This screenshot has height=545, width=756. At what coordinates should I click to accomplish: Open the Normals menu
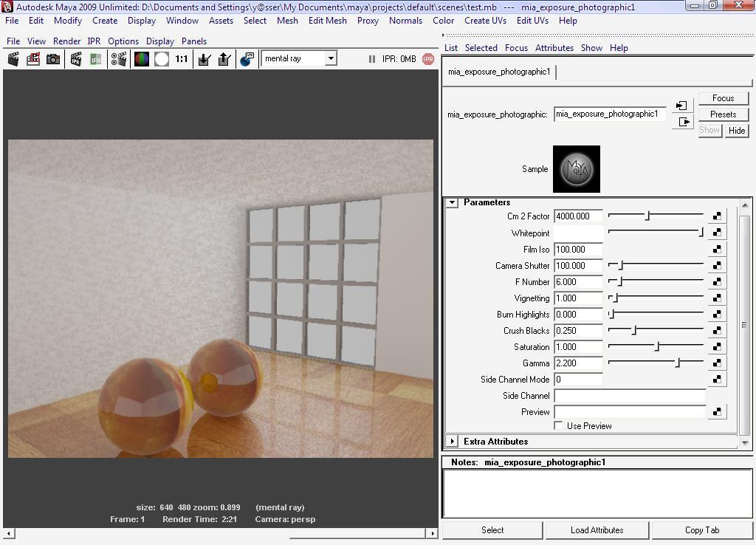pos(405,21)
